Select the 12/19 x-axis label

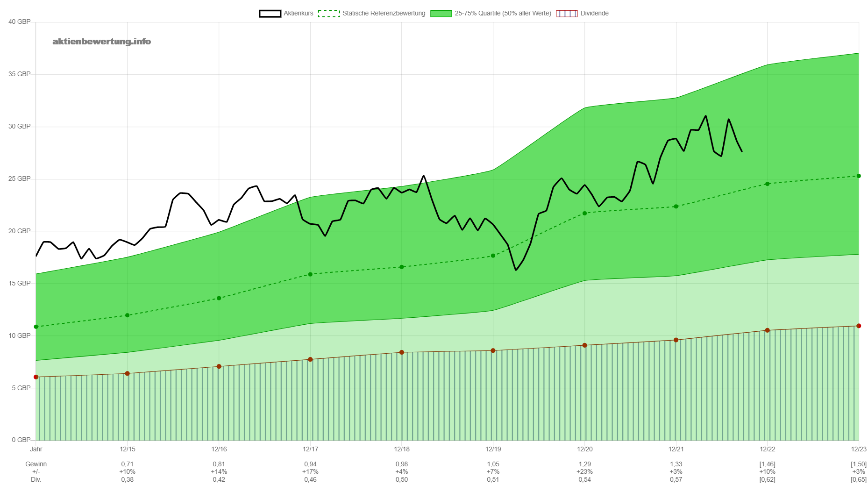(493, 449)
